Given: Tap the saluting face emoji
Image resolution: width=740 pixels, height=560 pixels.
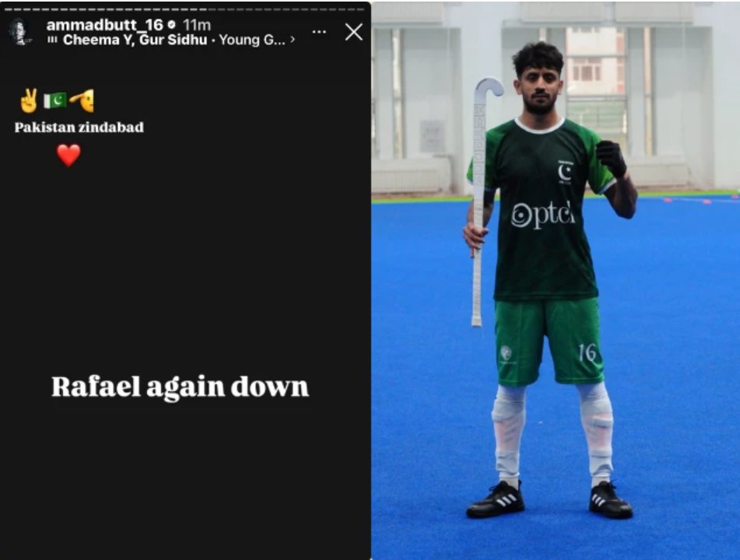Looking at the screenshot, I should [82, 100].
